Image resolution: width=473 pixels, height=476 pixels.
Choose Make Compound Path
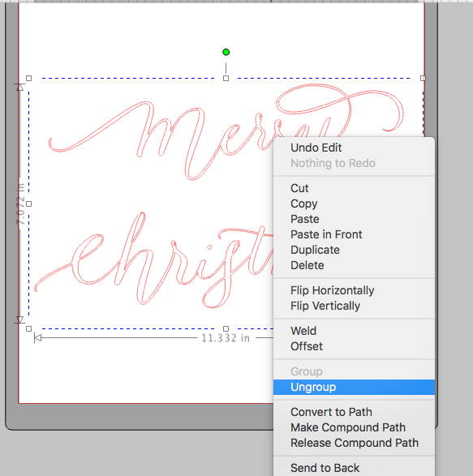coord(354,427)
